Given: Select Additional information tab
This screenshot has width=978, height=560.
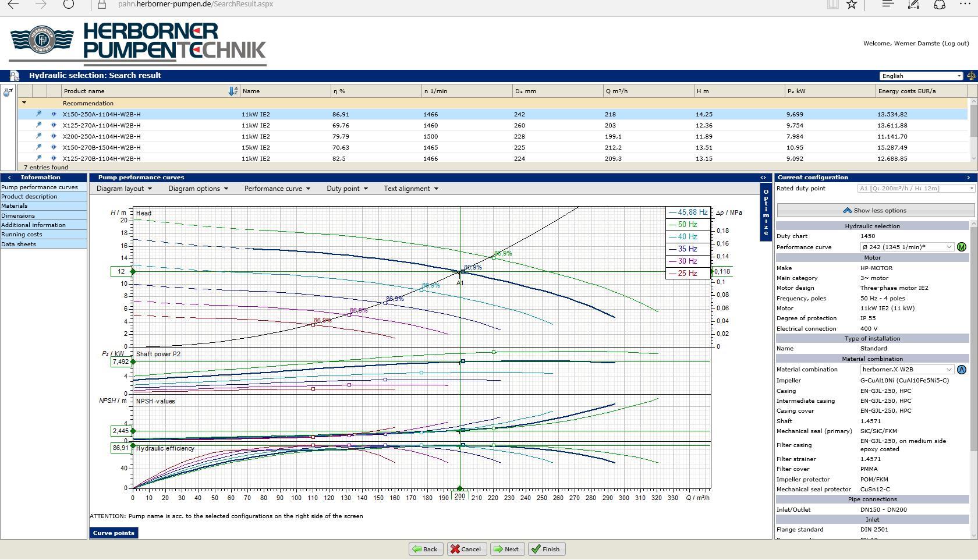Looking at the screenshot, I should pyautogui.click(x=44, y=225).
